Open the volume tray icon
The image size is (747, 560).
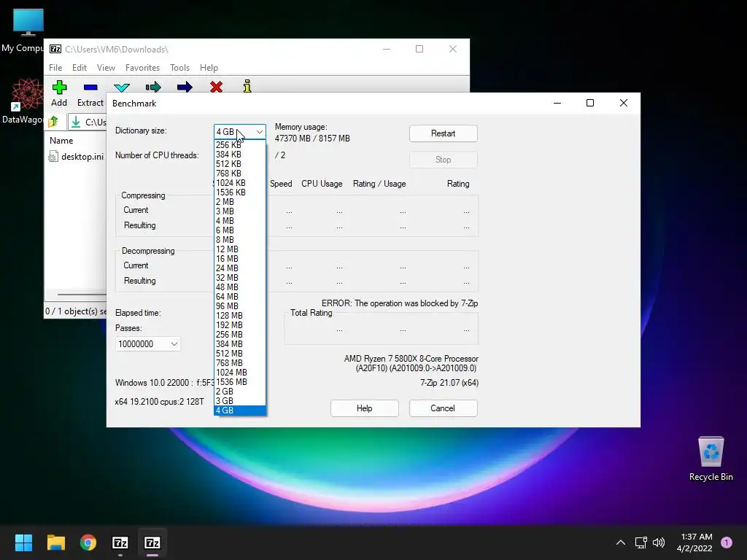659,542
